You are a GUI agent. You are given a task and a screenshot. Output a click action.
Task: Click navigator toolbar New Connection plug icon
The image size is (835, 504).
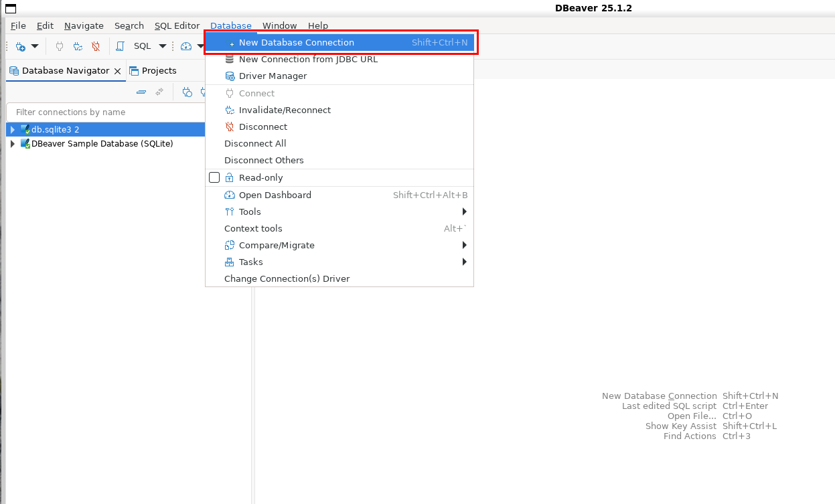pos(187,92)
